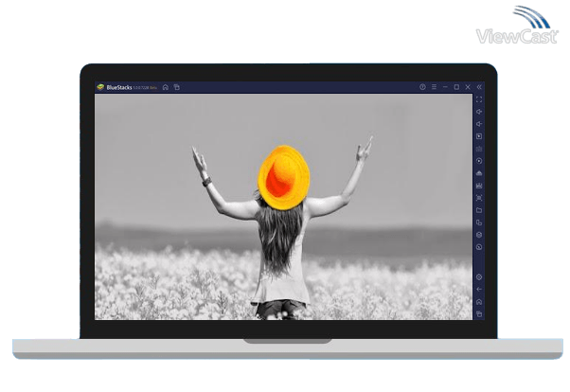The height and width of the screenshot is (392, 570).
Task: Click the BlueStacks logo in title bar
Action: point(100,87)
